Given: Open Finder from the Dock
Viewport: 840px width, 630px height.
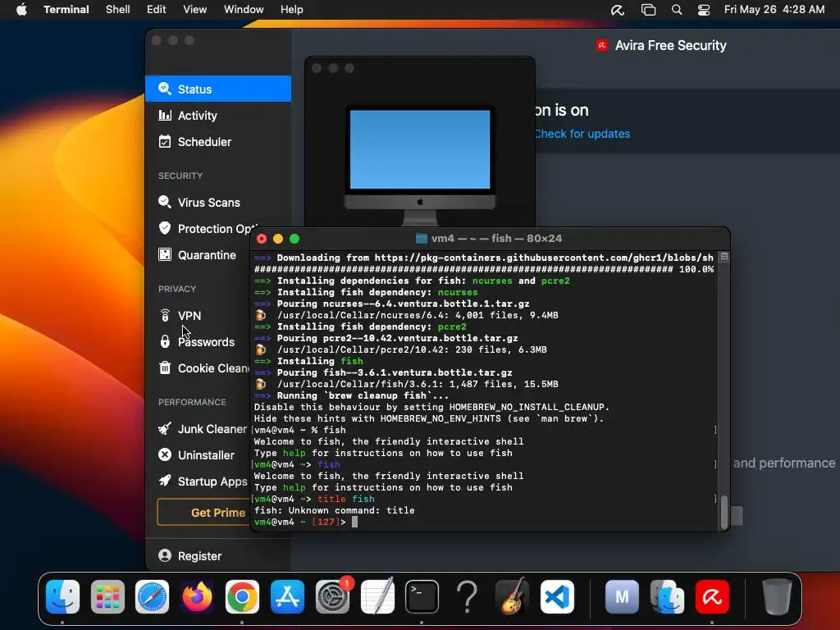Looking at the screenshot, I should [x=62, y=596].
